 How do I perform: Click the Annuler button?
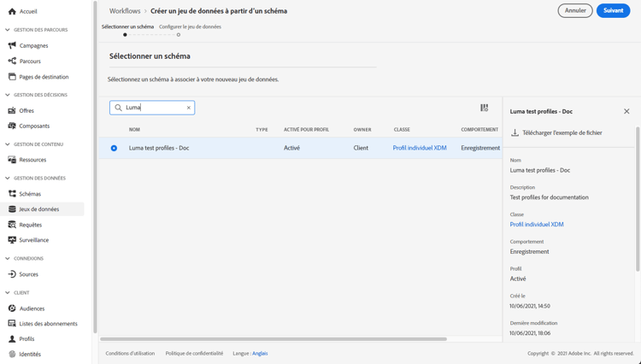tap(575, 10)
